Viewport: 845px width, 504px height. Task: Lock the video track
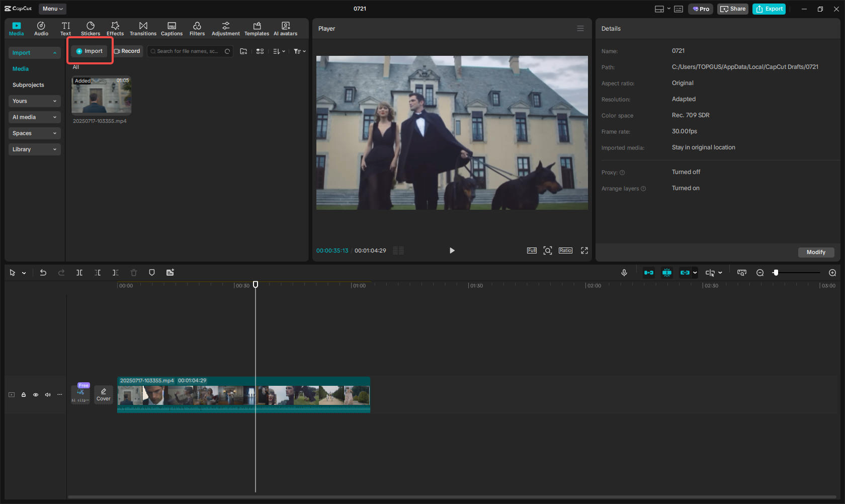(23, 395)
